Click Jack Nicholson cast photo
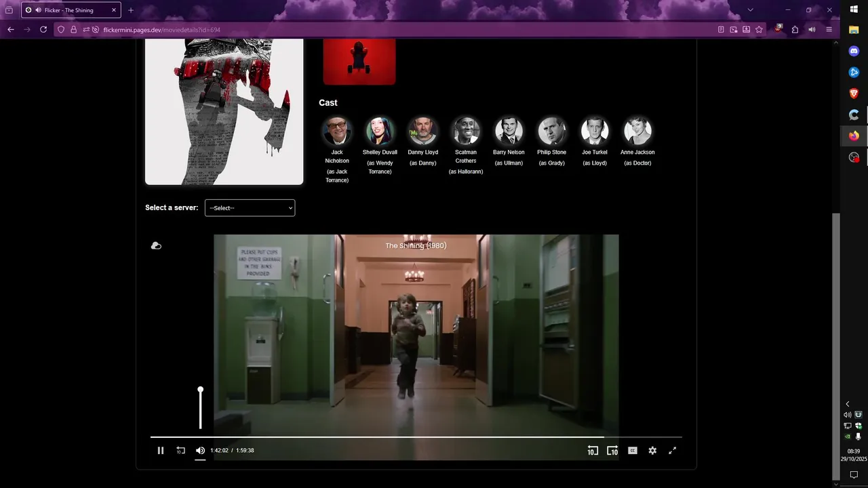Screen dimensions: 868x488 [337, 131]
